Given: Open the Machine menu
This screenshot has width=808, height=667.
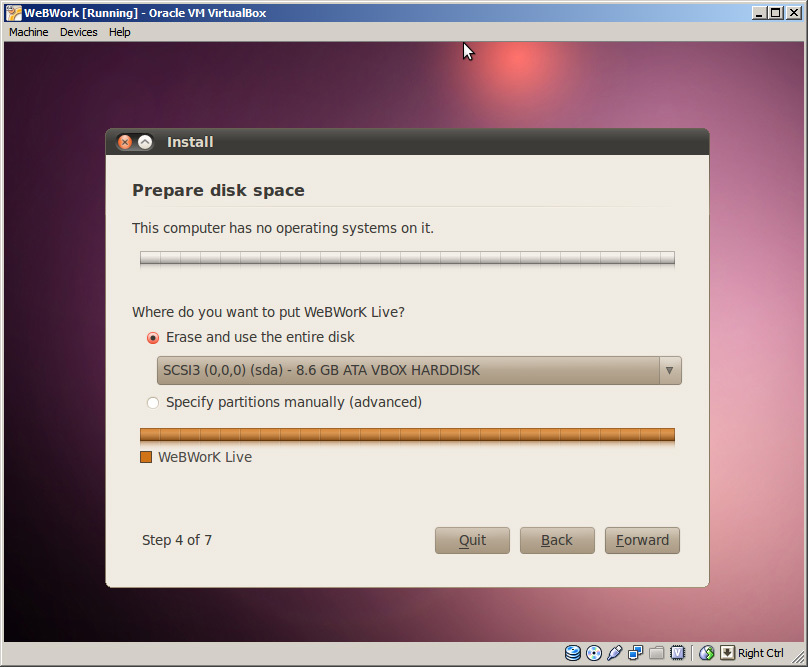Looking at the screenshot, I should point(28,32).
